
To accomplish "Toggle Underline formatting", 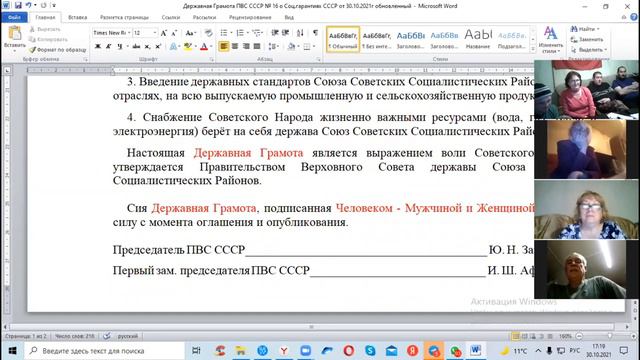I will (x=120, y=47).
